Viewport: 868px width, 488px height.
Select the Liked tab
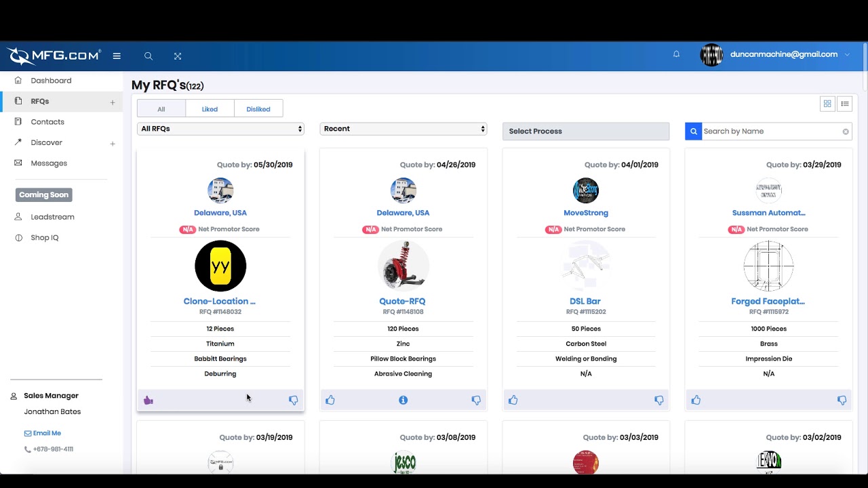210,108
